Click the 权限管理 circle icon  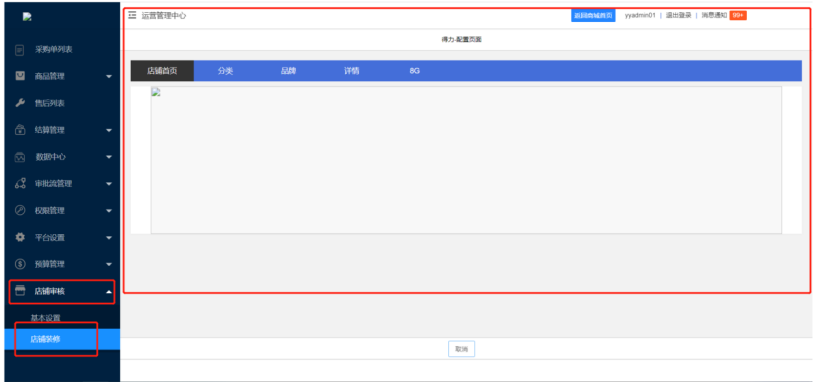click(x=20, y=211)
